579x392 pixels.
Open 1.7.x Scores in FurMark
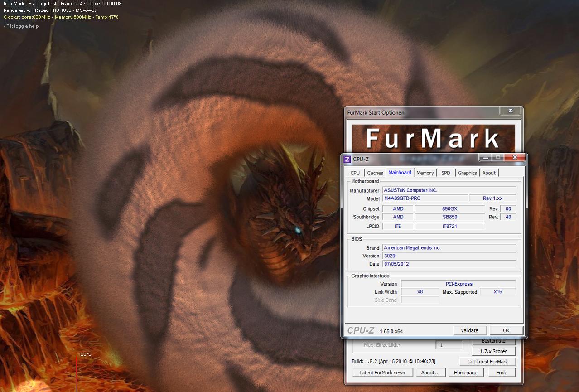click(x=494, y=351)
